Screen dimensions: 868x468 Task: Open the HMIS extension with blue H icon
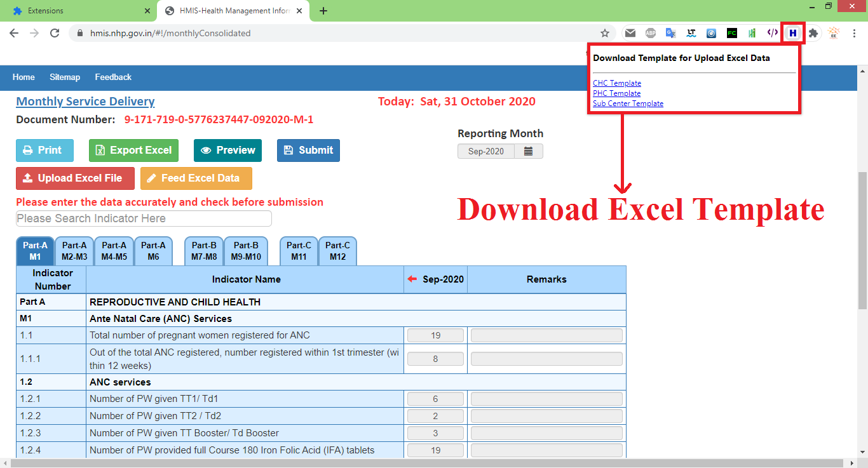coord(792,32)
